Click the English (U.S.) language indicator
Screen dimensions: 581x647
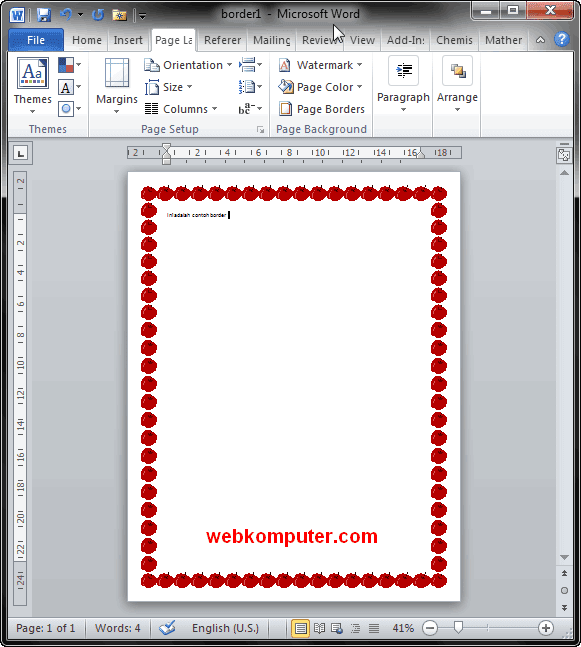[225, 628]
